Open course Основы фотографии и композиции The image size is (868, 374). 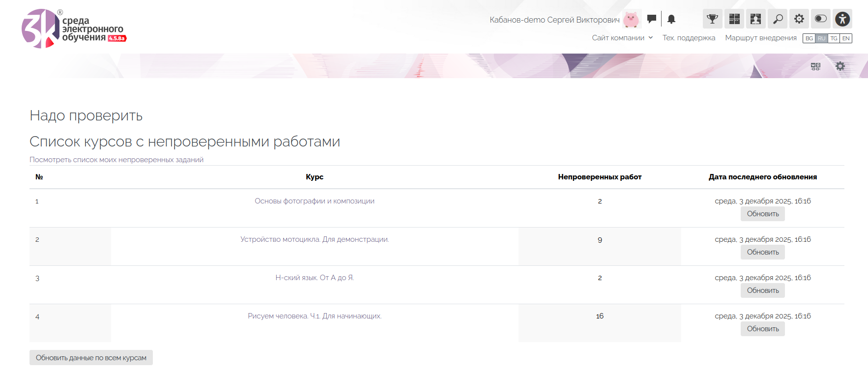coord(315,201)
